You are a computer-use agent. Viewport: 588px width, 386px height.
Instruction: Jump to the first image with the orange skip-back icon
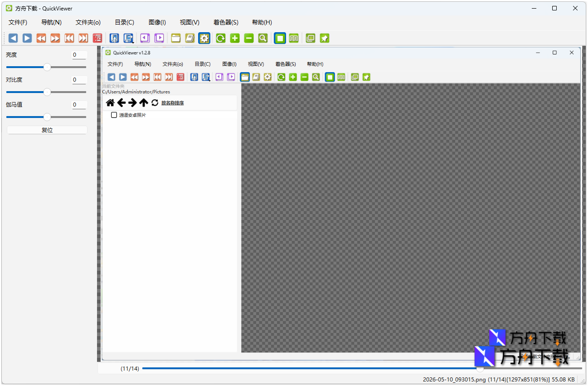click(x=69, y=38)
